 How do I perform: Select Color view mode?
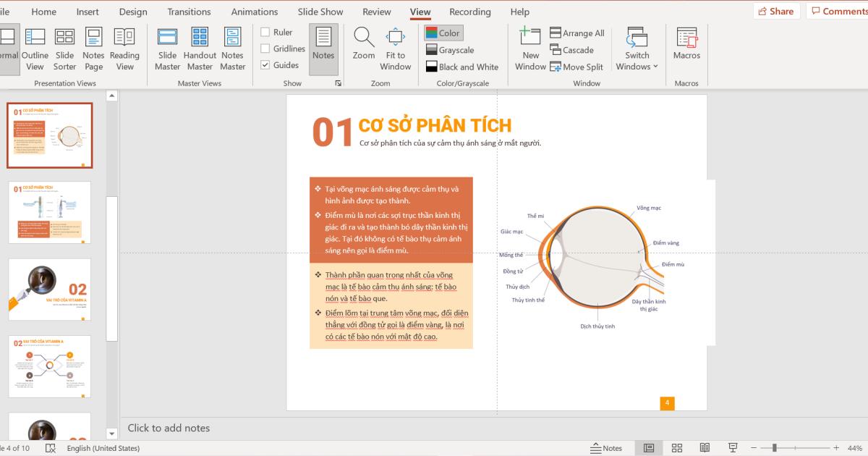tap(443, 33)
